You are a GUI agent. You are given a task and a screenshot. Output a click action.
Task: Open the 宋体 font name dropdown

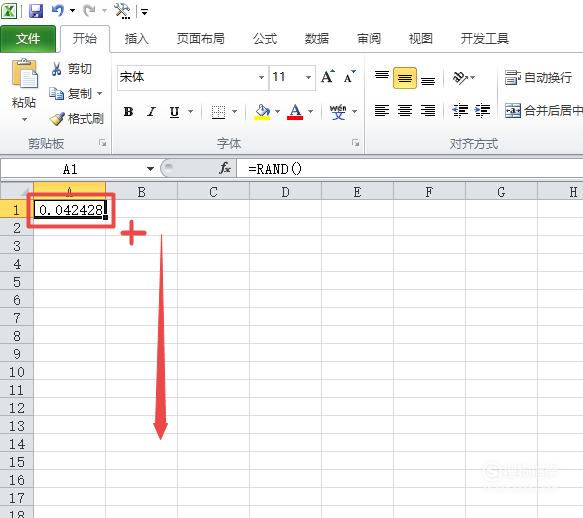(x=261, y=77)
